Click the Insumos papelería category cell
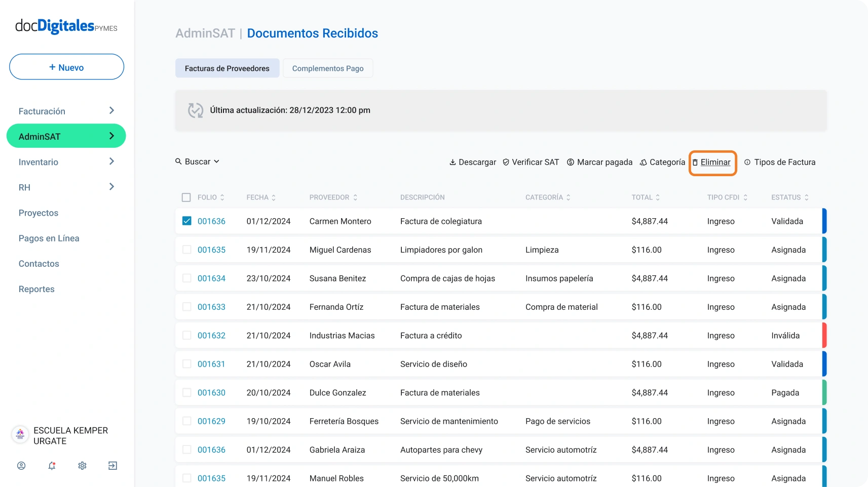Image resolution: width=868 pixels, height=487 pixels. [559, 278]
